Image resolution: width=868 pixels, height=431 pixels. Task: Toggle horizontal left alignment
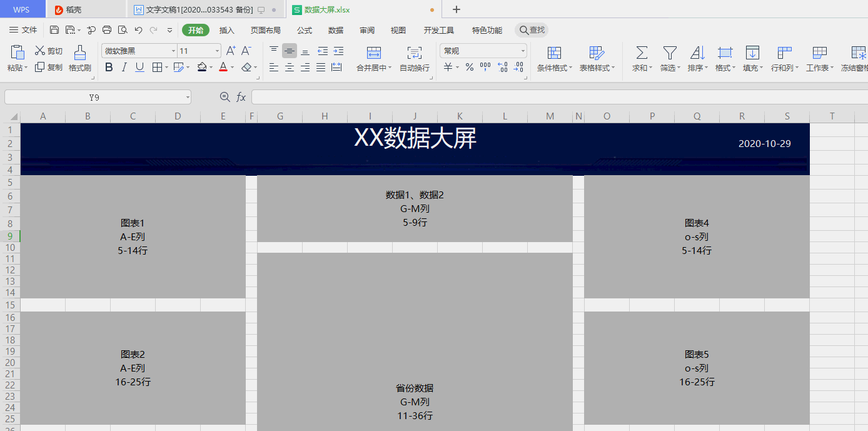274,67
